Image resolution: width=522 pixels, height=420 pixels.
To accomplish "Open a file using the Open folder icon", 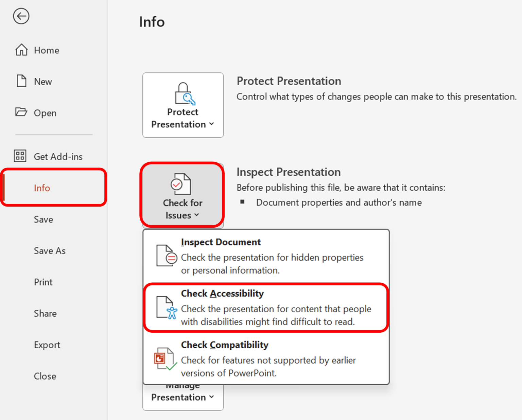I will [21, 112].
